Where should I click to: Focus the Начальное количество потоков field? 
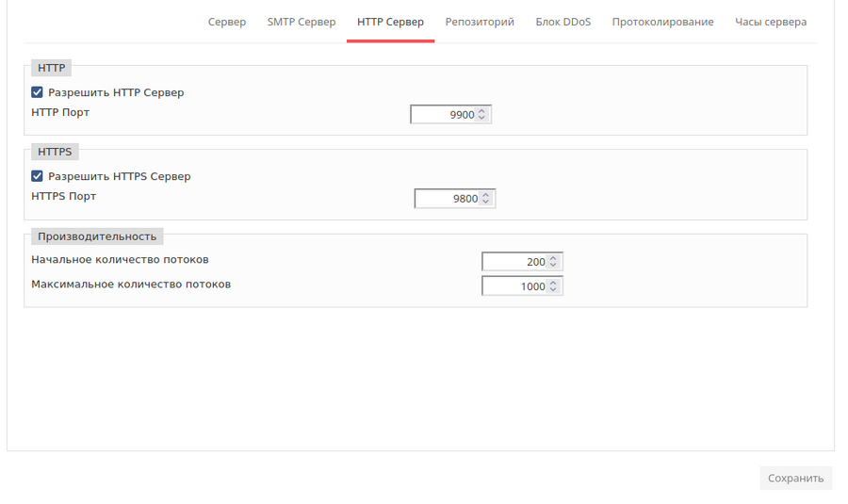514,262
